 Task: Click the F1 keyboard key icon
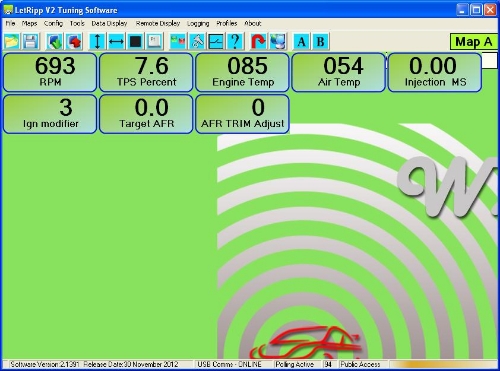click(x=154, y=42)
